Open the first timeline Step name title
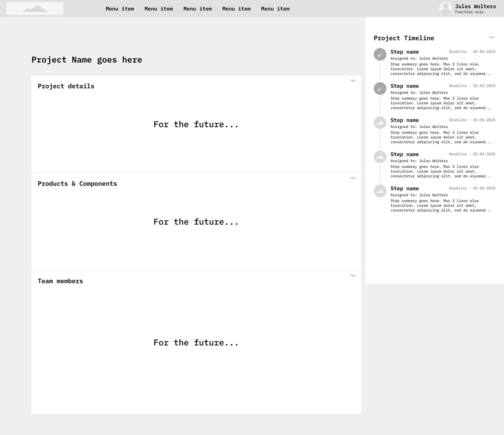 tap(405, 52)
